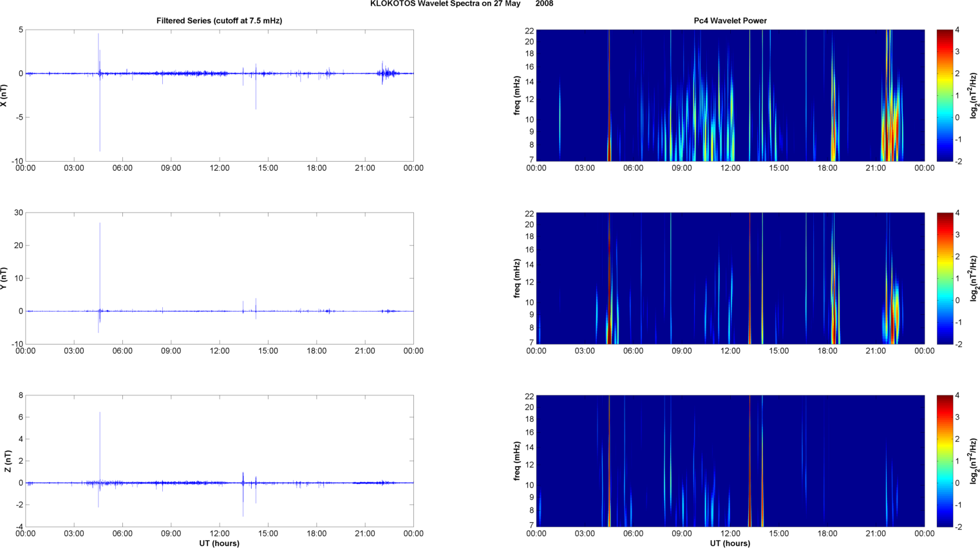Click the 12:00 tick under X filtered series

(x=220, y=168)
